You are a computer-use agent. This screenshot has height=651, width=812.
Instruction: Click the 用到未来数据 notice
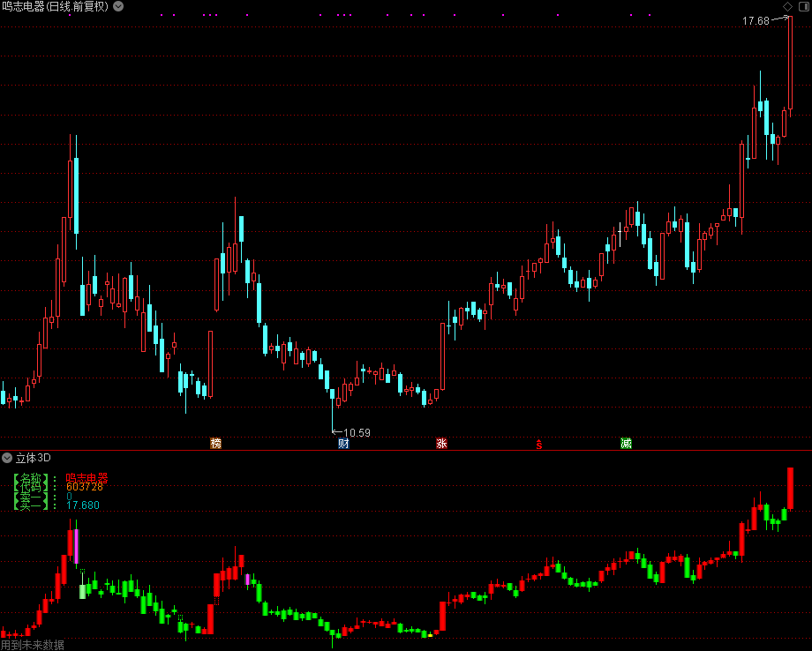pyautogui.click(x=33, y=645)
